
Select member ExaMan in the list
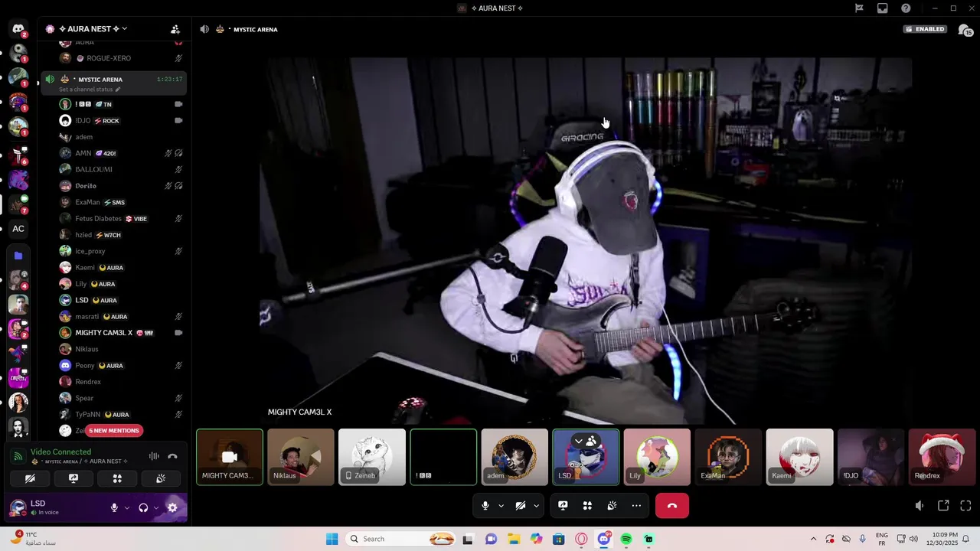click(122, 202)
